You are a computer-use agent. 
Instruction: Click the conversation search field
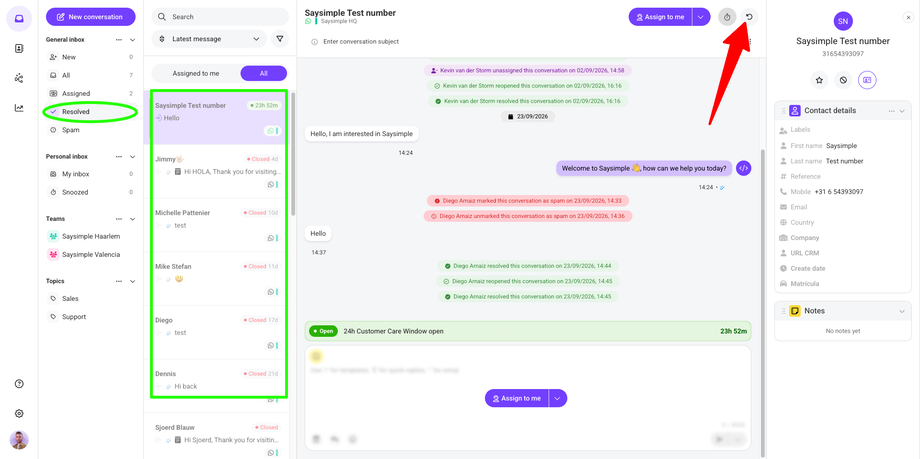point(220,17)
